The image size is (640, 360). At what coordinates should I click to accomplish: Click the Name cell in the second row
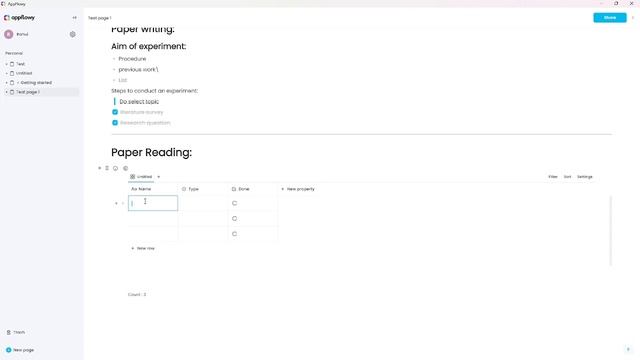click(153, 218)
